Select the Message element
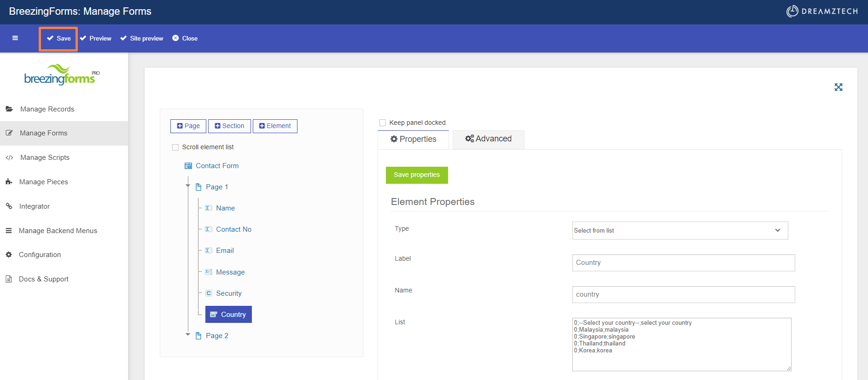 (231, 272)
